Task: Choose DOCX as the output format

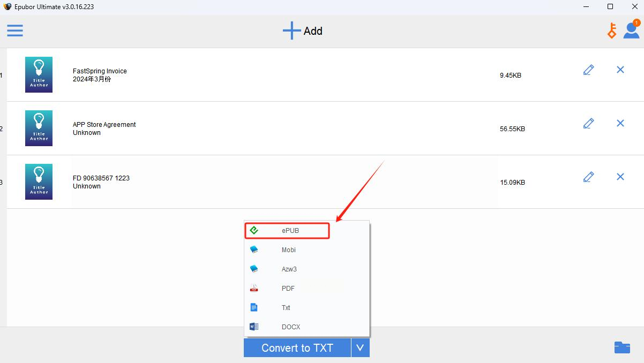Action: (x=307, y=327)
